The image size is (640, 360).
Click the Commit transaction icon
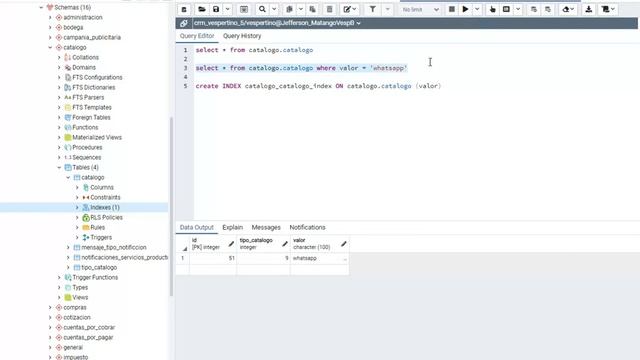533,9
